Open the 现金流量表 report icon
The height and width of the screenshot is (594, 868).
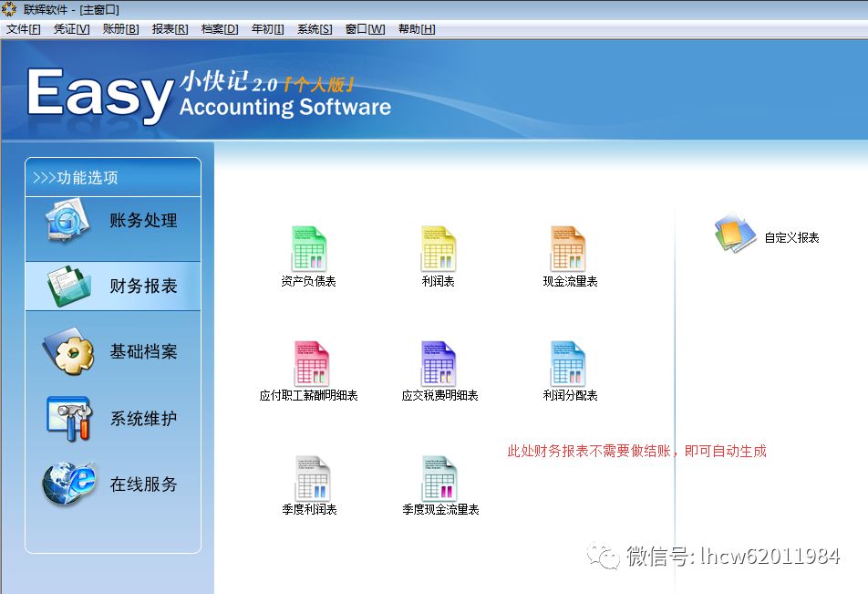pyautogui.click(x=568, y=248)
